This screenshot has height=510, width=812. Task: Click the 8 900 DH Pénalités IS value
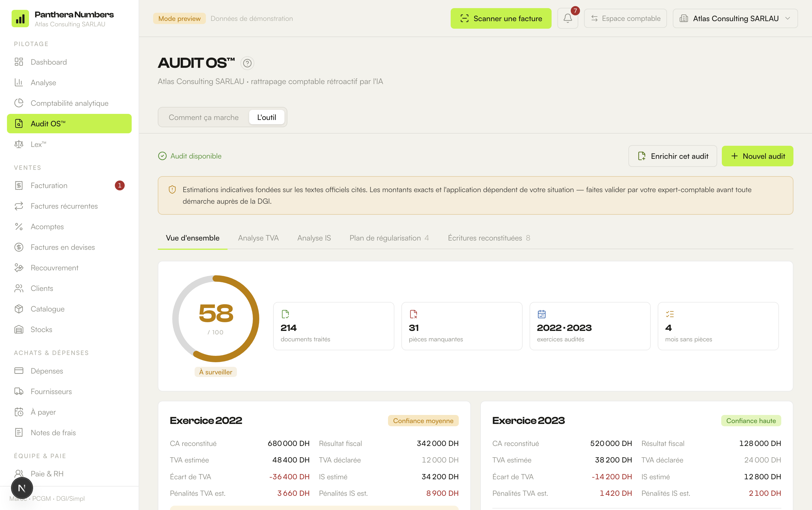443,493
